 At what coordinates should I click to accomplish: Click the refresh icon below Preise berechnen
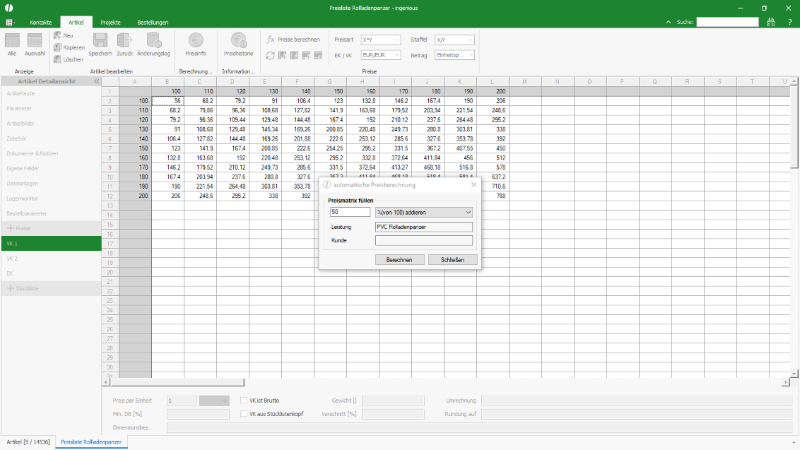pyautogui.click(x=270, y=55)
